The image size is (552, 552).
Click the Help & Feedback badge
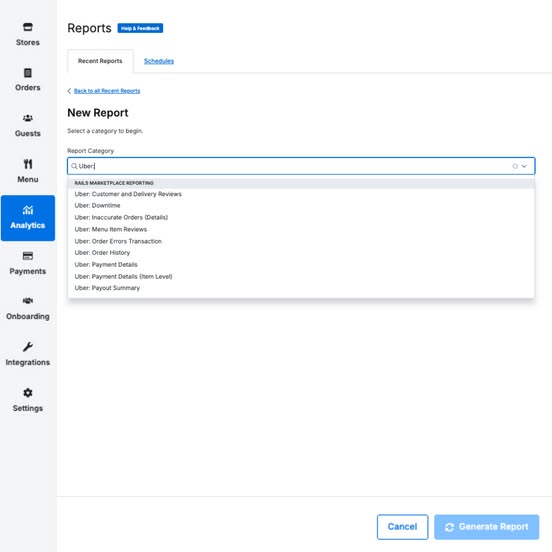[x=140, y=28]
